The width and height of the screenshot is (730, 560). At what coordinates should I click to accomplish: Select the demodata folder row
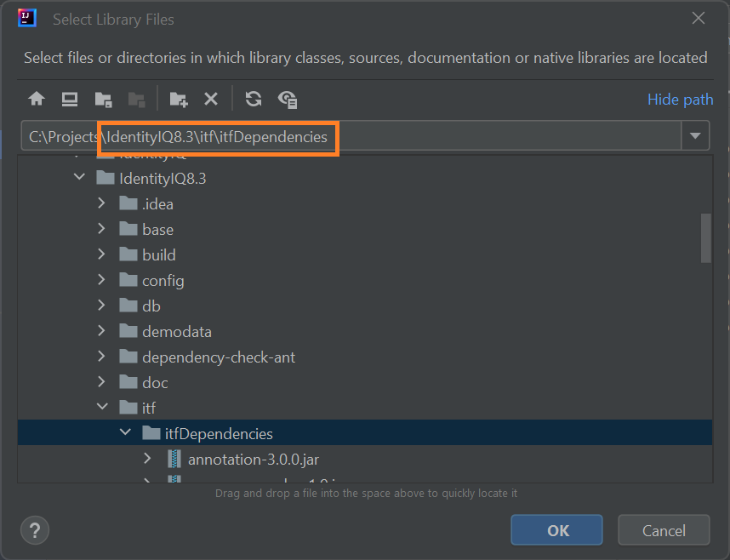coord(365,331)
